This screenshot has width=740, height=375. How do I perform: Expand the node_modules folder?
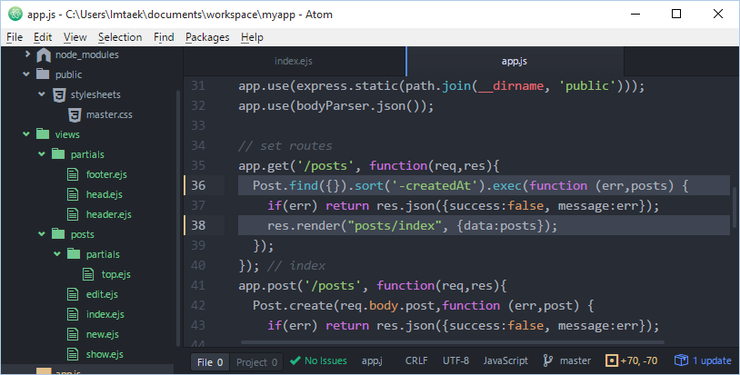pyautogui.click(x=27, y=54)
